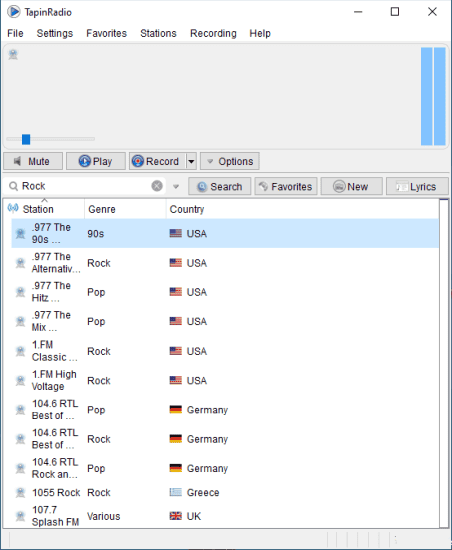Open the Recording menu
The width and height of the screenshot is (452, 550).
(x=213, y=33)
